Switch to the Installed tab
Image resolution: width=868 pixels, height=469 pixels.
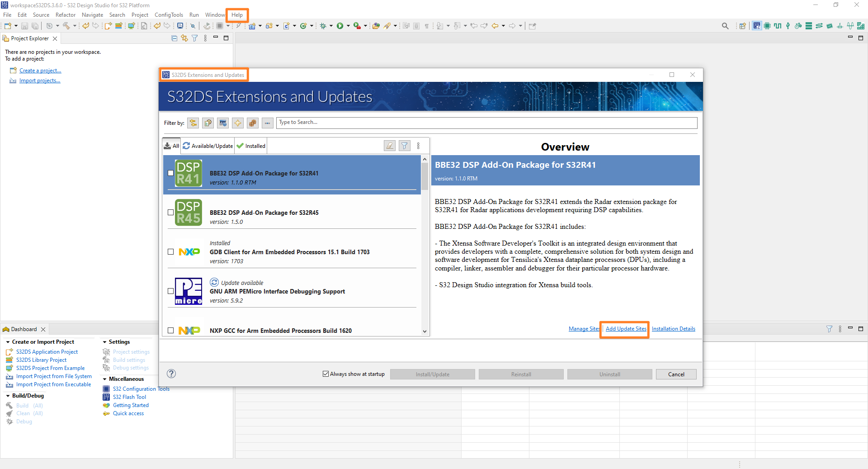point(251,146)
